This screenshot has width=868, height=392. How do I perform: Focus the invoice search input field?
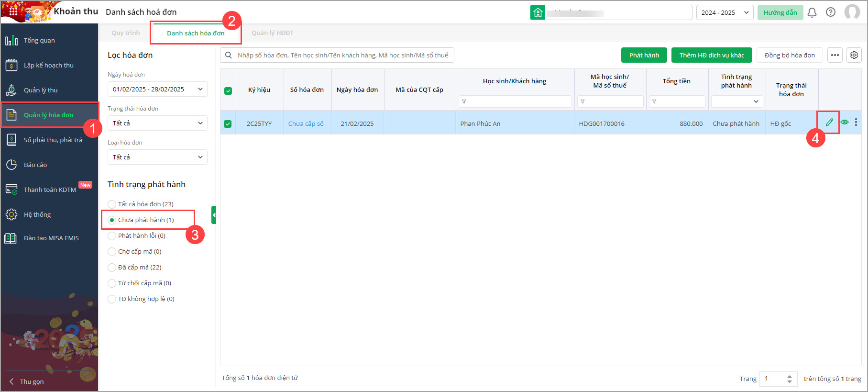[337, 55]
